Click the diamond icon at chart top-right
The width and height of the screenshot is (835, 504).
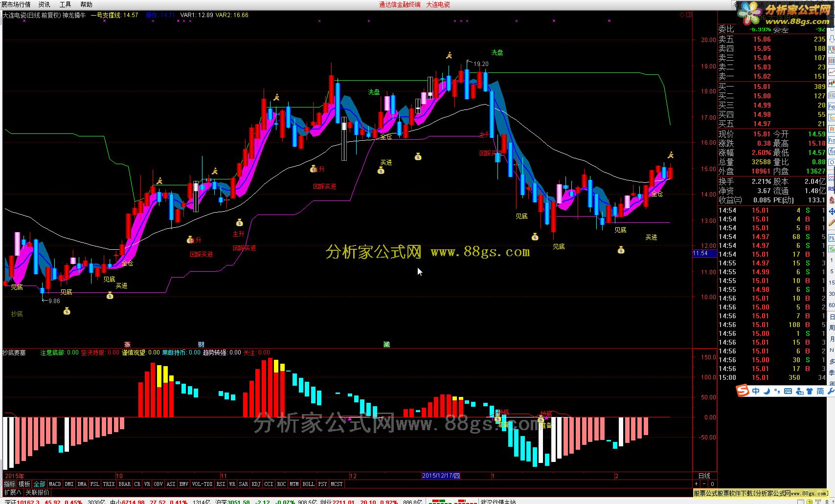pos(682,15)
